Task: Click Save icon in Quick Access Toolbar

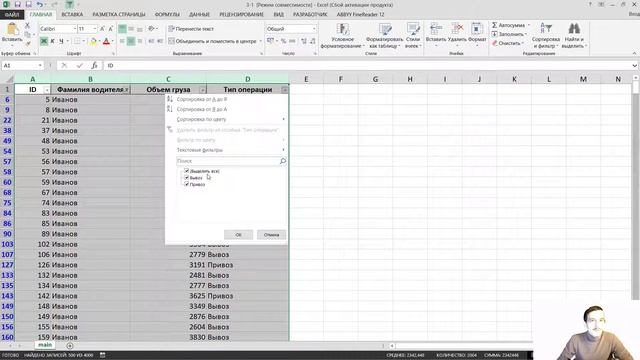Action: point(18,4)
